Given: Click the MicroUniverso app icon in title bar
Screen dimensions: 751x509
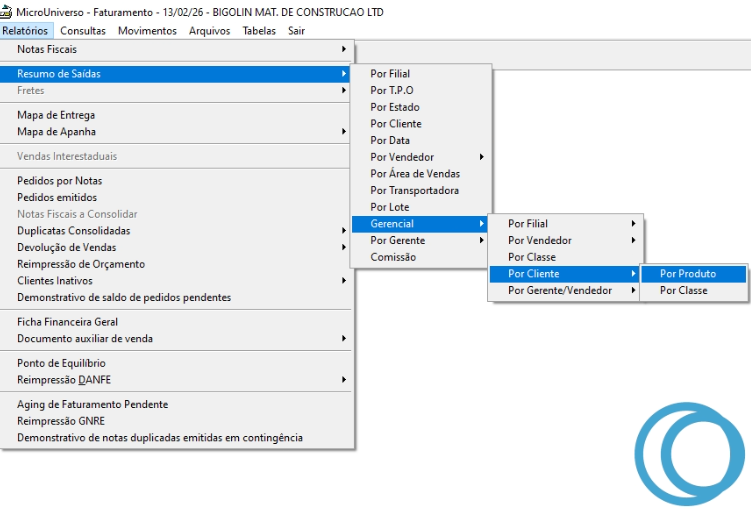Looking at the screenshot, I should [7, 12].
